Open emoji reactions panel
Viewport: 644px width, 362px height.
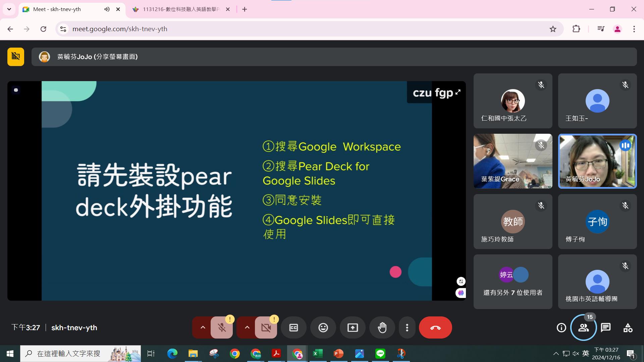323,328
